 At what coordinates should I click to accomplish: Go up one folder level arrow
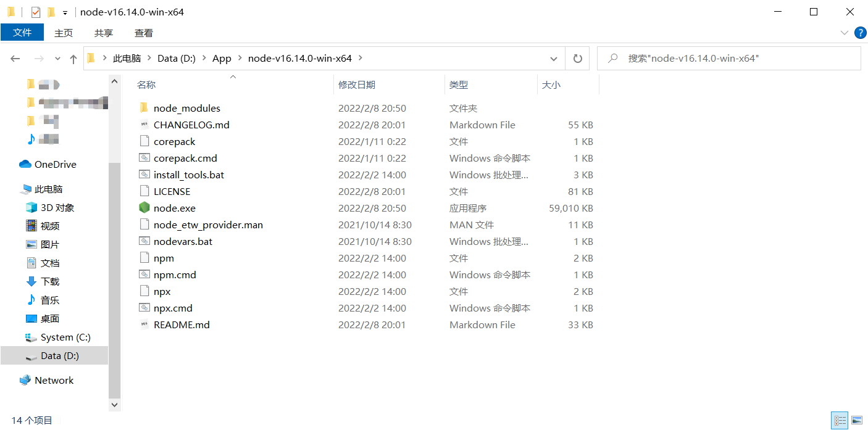(x=73, y=59)
